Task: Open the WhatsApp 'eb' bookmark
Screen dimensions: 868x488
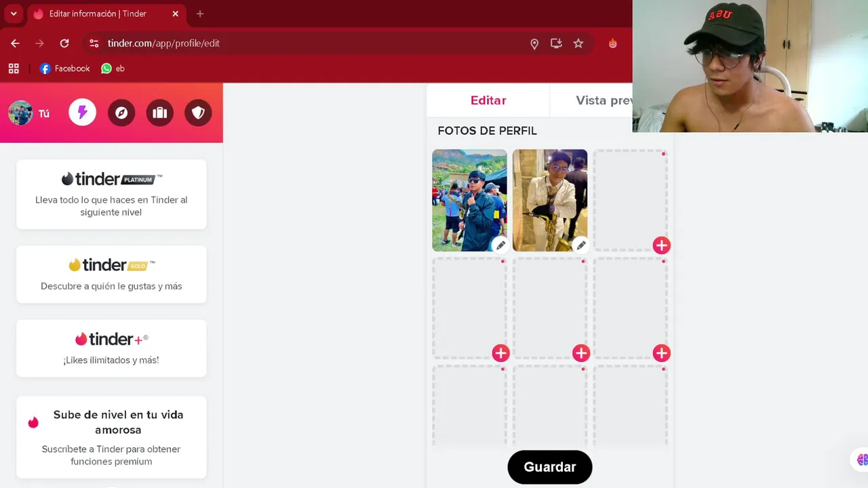Action: [113, 68]
